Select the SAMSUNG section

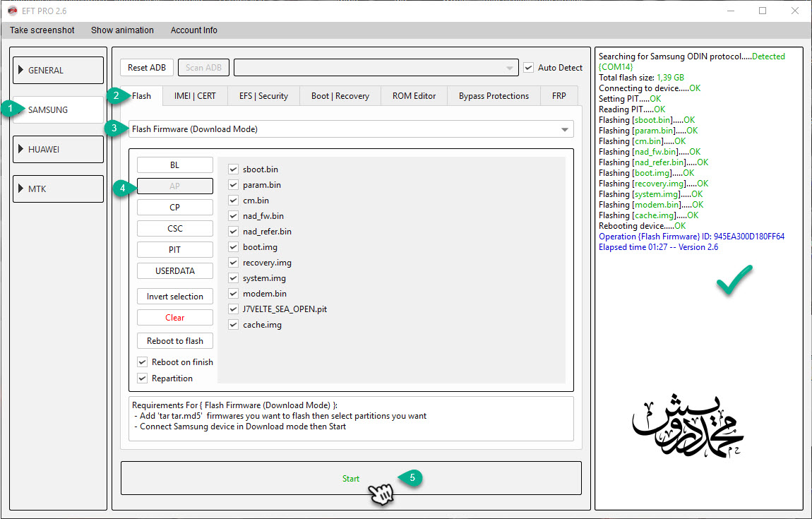[x=58, y=110]
